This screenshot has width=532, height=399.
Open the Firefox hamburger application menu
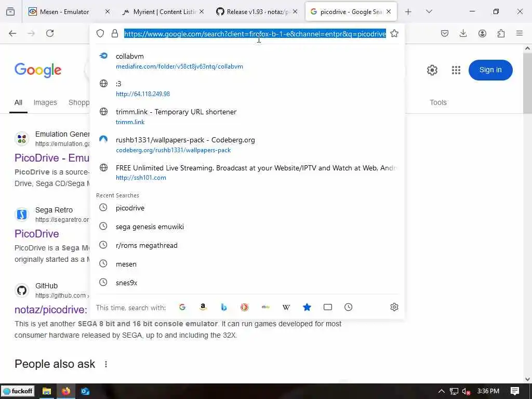(x=520, y=33)
